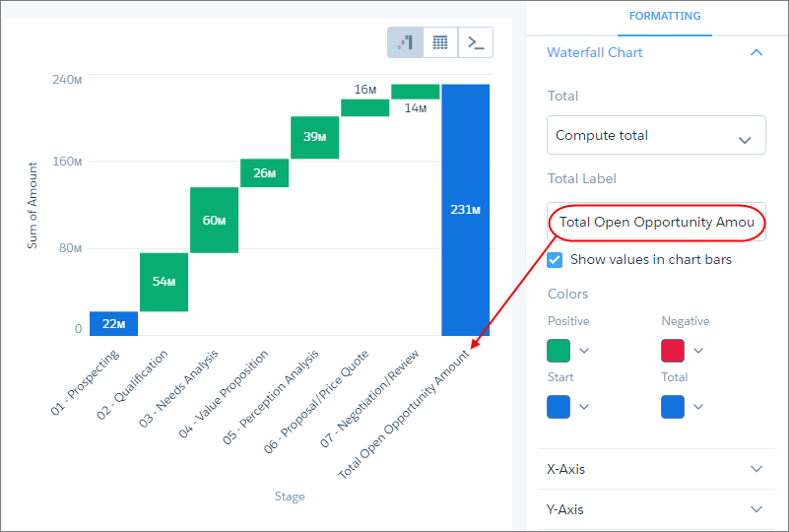Image resolution: width=789 pixels, height=532 pixels.
Task: Open the Start color dropdown arrow
Action: click(584, 407)
